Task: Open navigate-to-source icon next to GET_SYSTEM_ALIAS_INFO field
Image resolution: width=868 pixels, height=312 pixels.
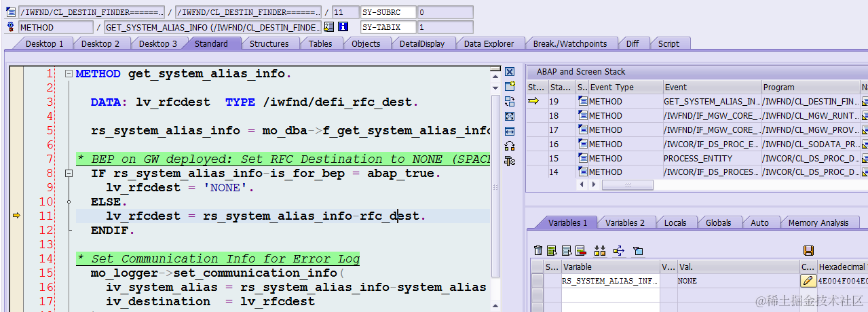Action: coord(329,27)
